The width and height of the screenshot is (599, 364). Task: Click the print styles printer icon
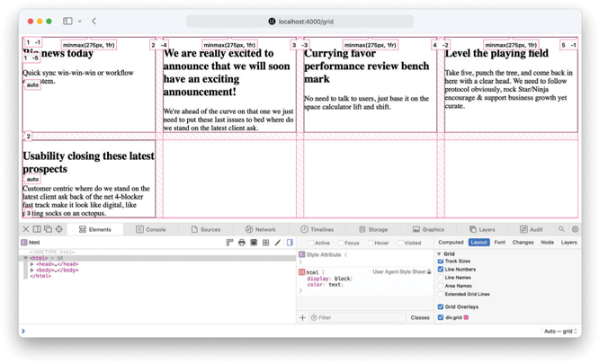click(x=242, y=243)
